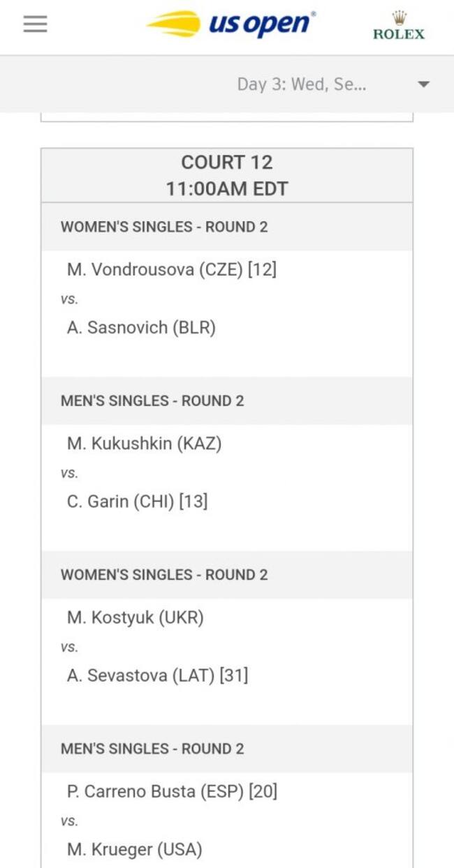Expand the day selector dropdown arrow
Image resolution: width=454 pixels, height=868 pixels.
[x=423, y=84]
